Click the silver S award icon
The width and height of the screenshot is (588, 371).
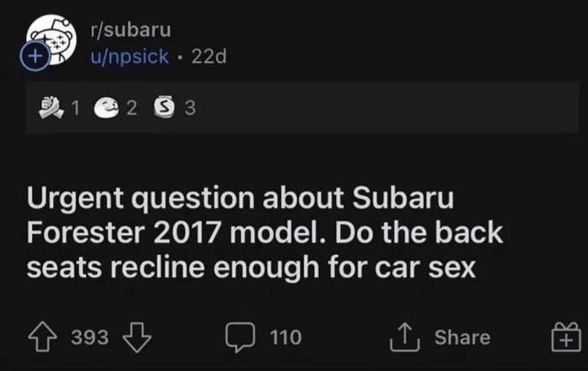[163, 107]
